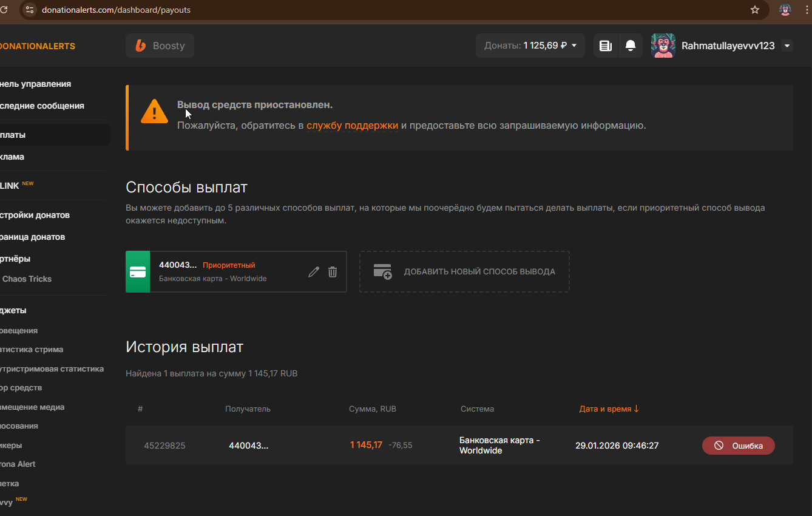This screenshot has width=812, height=516.
Task: Open the служба поддержки link
Action: [352, 126]
